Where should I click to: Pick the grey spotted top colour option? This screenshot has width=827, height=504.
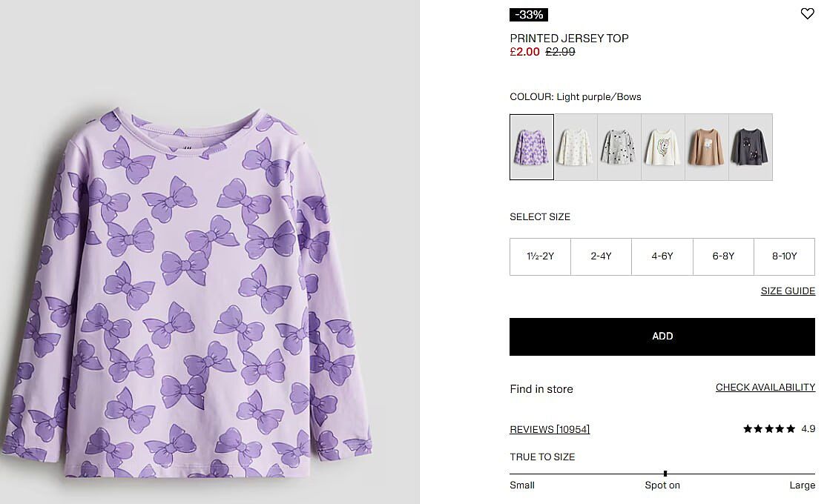(x=619, y=147)
